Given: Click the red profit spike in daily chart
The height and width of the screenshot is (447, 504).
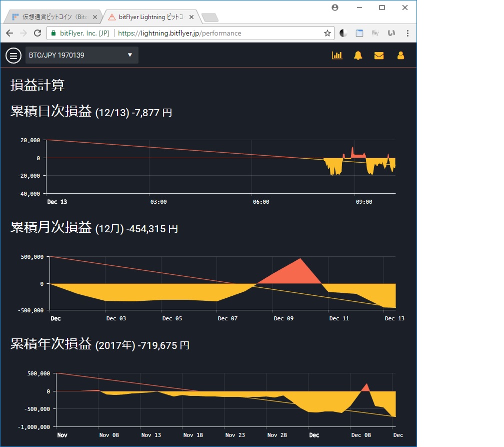Looking at the screenshot, I should pyautogui.click(x=353, y=154).
